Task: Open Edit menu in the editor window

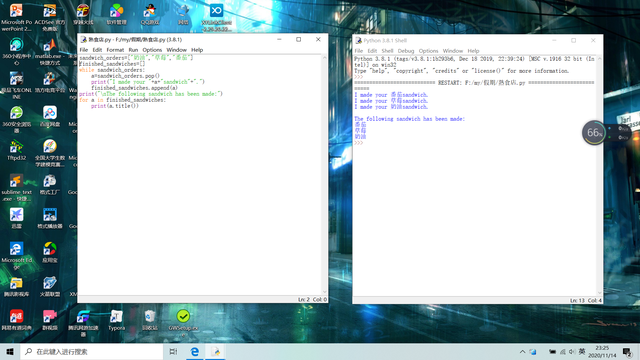Action: (97, 50)
